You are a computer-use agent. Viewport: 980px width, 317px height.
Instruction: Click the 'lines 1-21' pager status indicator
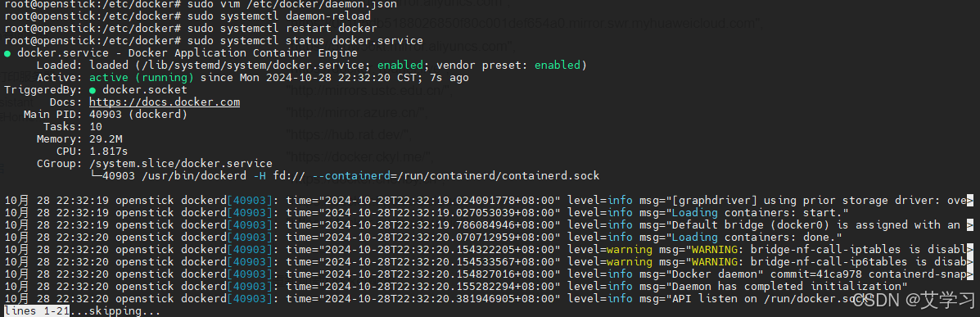[x=37, y=310]
